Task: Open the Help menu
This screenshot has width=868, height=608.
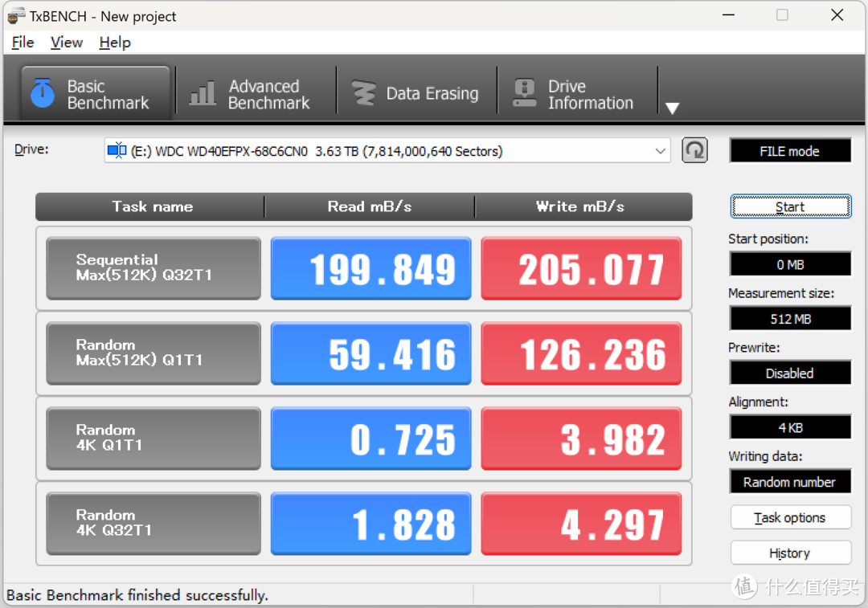Action: coord(115,43)
